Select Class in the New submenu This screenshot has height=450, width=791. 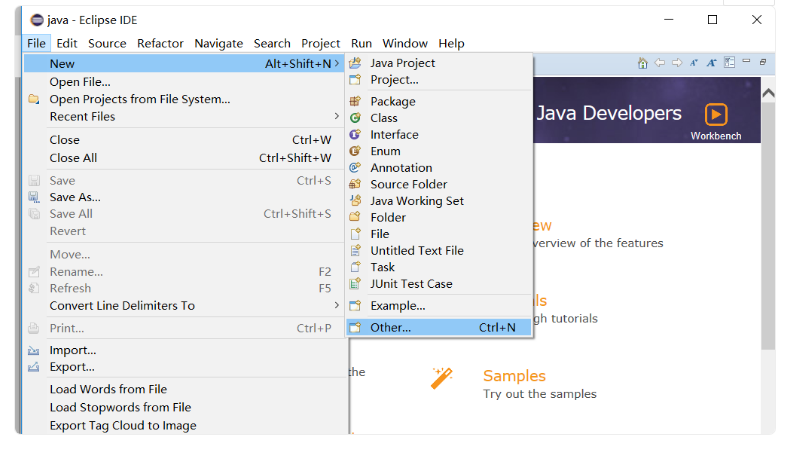coord(384,118)
